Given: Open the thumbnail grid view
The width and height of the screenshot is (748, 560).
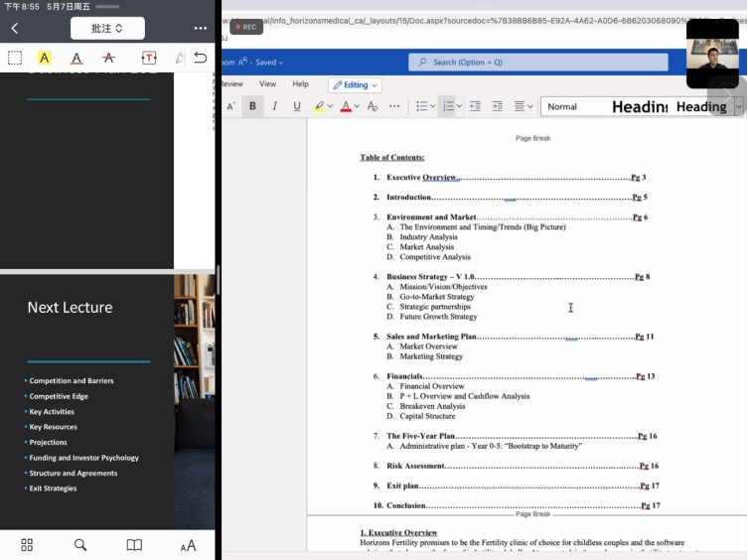Looking at the screenshot, I should point(27,544).
